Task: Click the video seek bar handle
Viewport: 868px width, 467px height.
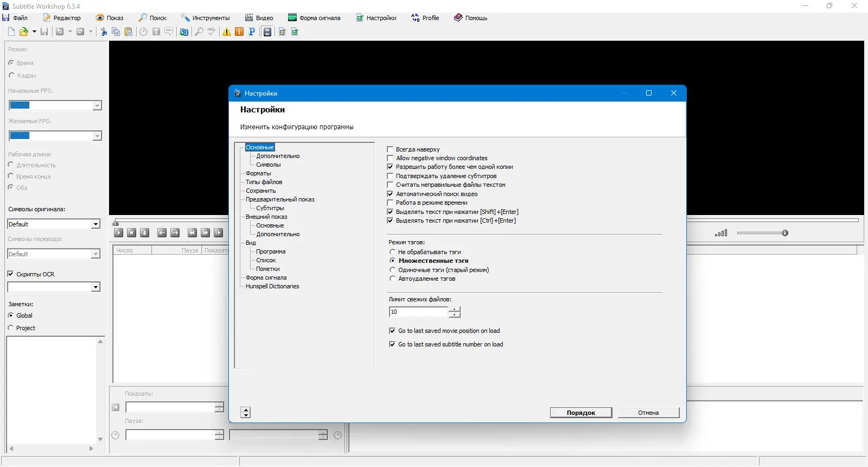Action: (x=116, y=223)
